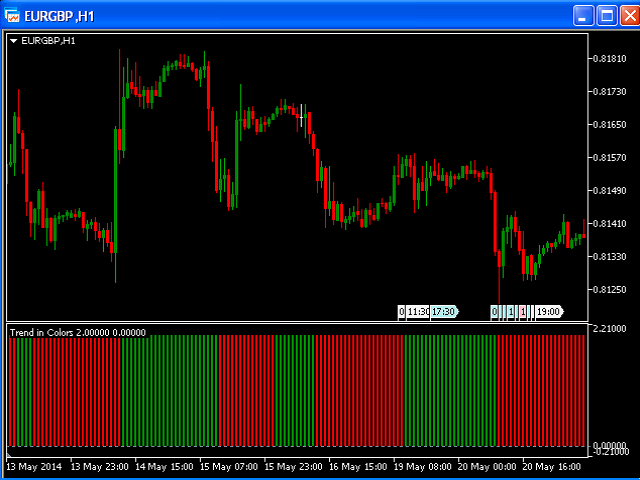Click the chart shift triangle at indicator bottom-left
The width and height of the screenshot is (640, 480).
click(x=9, y=454)
